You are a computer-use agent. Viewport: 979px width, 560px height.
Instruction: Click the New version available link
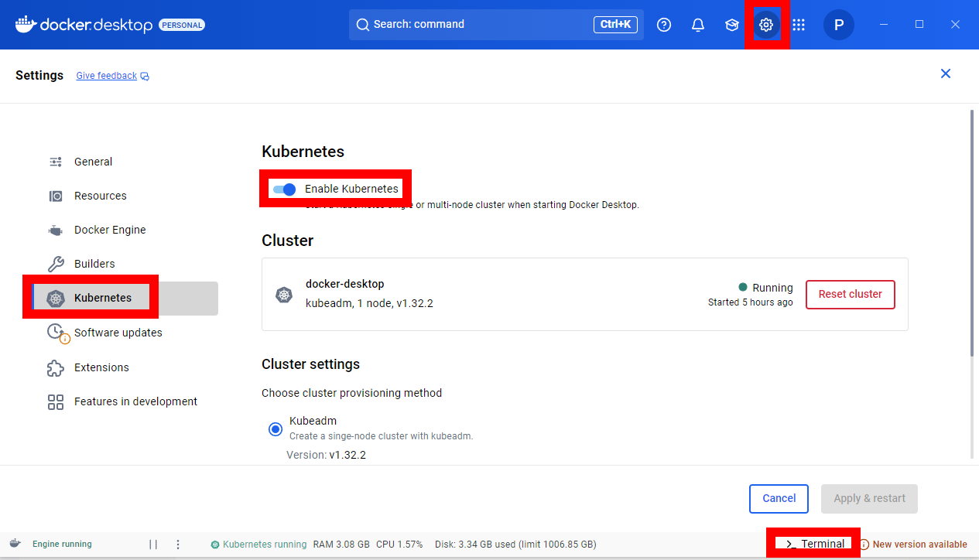tap(919, 545)
